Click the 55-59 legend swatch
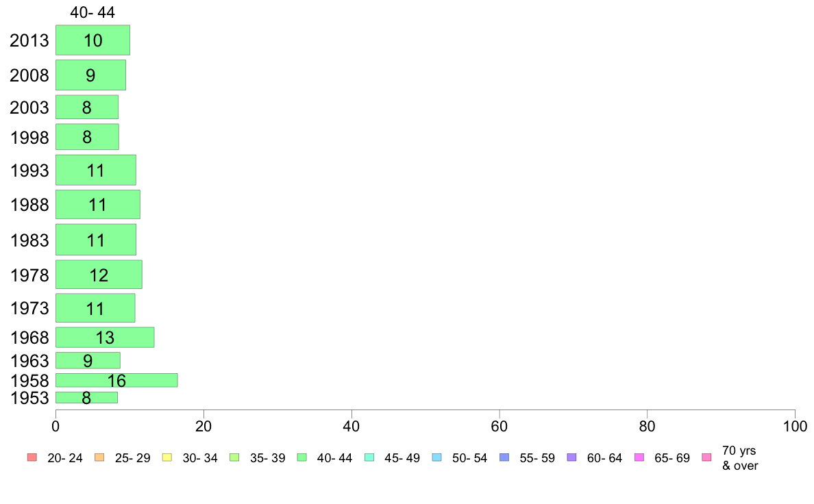 click(x=504, y=457)
